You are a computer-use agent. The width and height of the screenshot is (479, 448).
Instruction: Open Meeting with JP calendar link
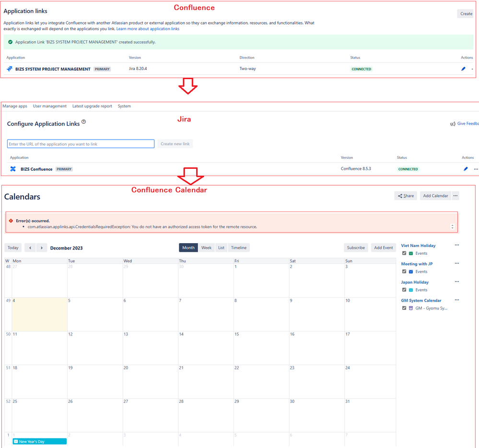coord(417,264)
